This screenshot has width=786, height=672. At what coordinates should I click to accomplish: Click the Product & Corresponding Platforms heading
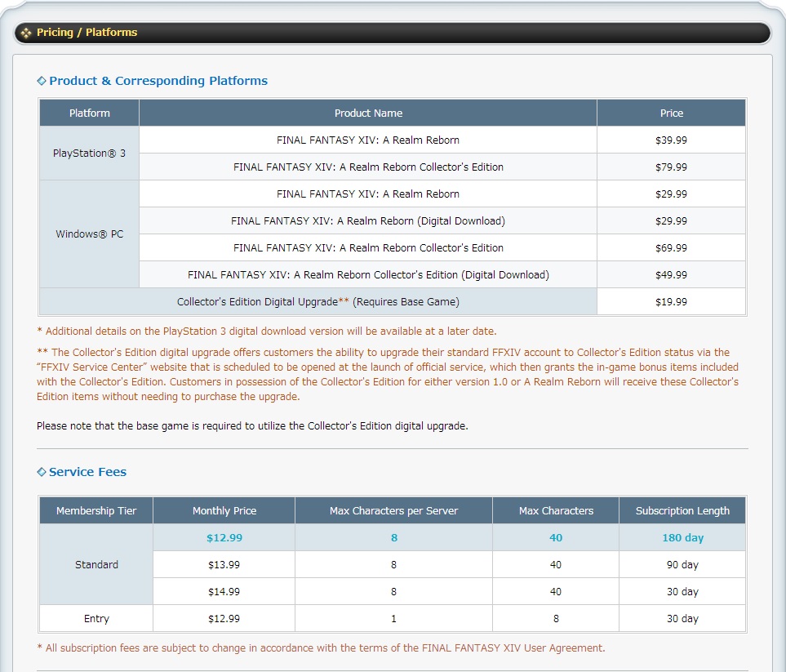[x=158, y=81]
